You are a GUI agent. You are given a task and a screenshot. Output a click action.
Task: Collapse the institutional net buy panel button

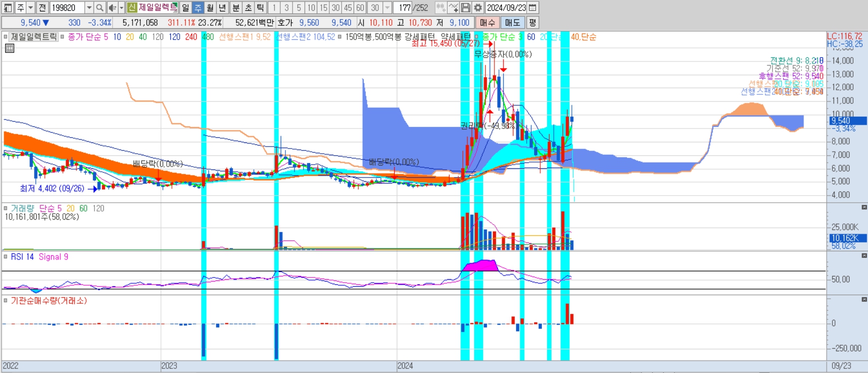pos(864,299)
